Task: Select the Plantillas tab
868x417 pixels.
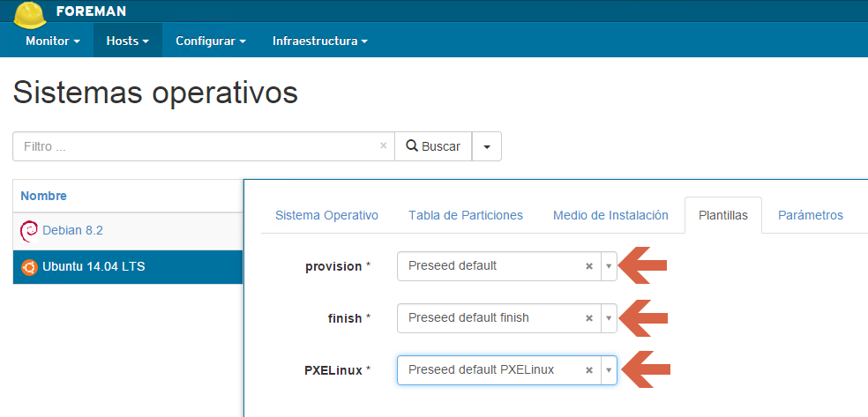Action: (x=723, y=215)
